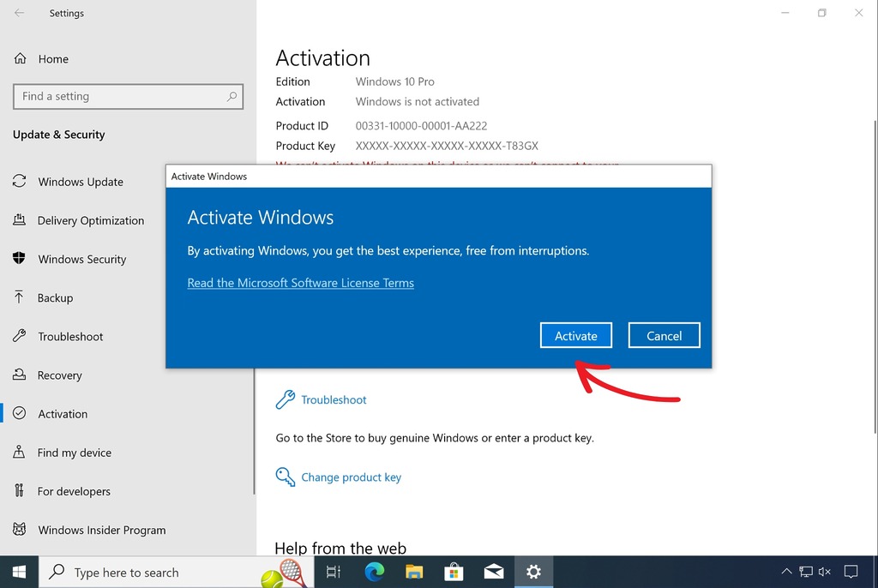Open the Mail app from the taskbar
This screenshot has height=588, width=878.
[x=493, y=572]
